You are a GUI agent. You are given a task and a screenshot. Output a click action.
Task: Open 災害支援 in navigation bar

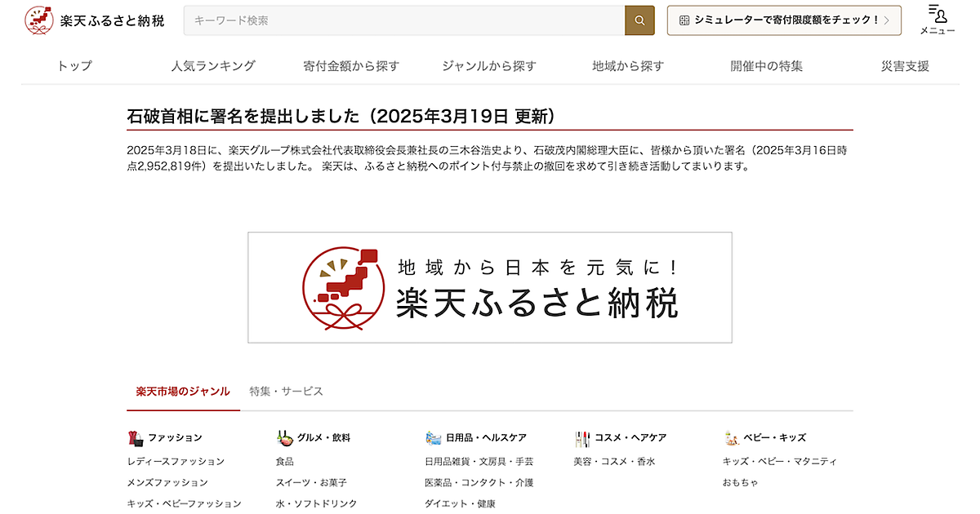point(905,66)
